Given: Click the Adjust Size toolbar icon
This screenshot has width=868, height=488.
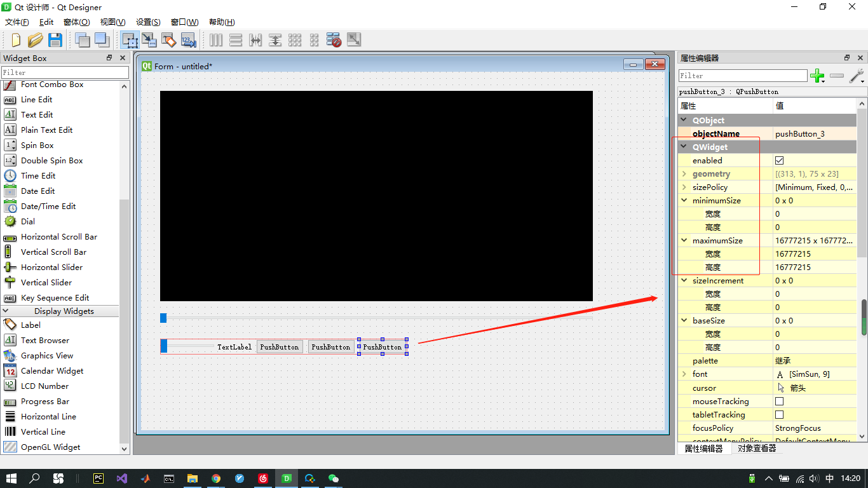Looking at the screenshot, I should pos(354,39).
